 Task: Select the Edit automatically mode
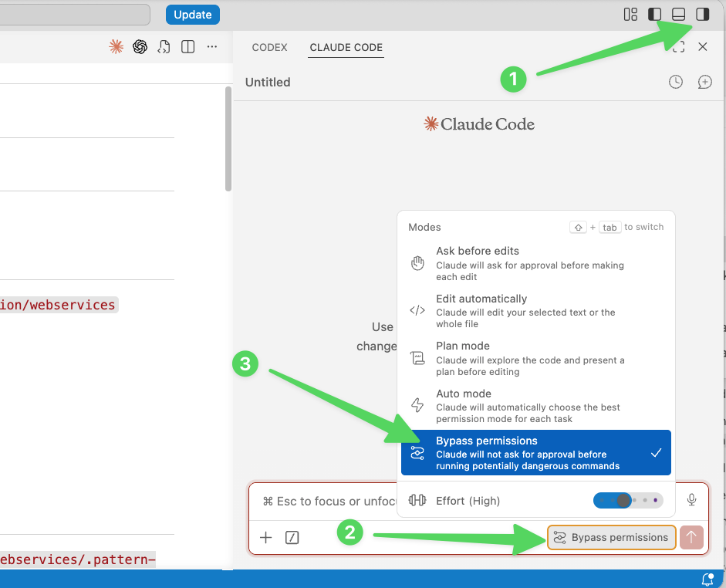click(x=535, y=311)
